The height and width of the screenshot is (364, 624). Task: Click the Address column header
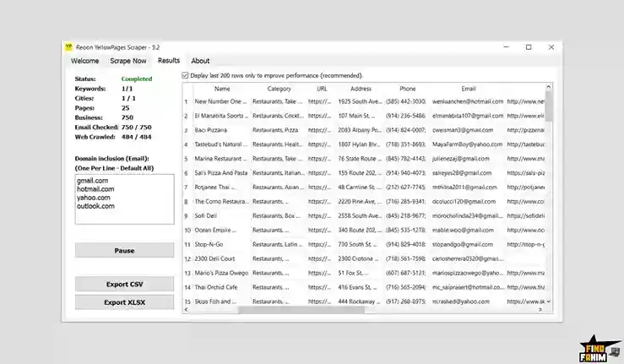pyautogui.click(x=361, y=89)
